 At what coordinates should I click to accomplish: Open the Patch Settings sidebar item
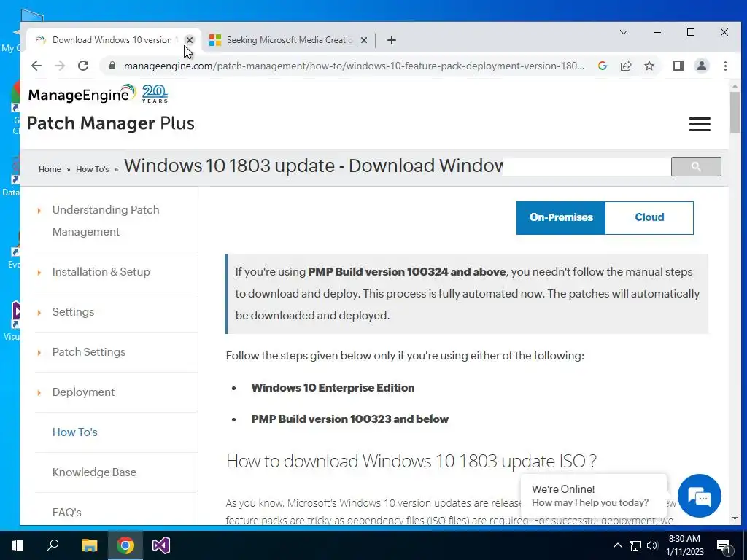click(89, 352)
